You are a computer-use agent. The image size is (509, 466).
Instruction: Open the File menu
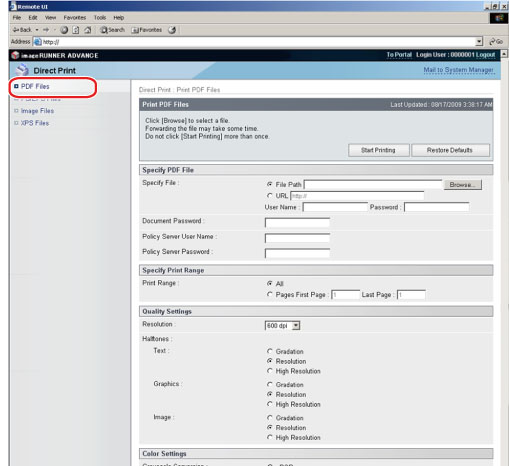(x=17, y=18)
